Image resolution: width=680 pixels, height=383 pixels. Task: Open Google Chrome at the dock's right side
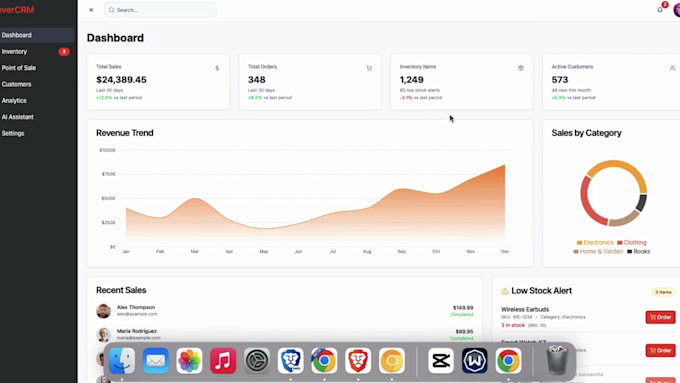click(508, 360)
